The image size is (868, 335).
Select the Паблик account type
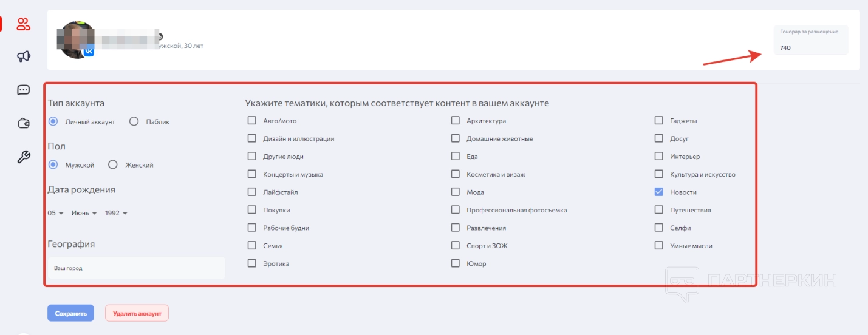tap(135, 121)
